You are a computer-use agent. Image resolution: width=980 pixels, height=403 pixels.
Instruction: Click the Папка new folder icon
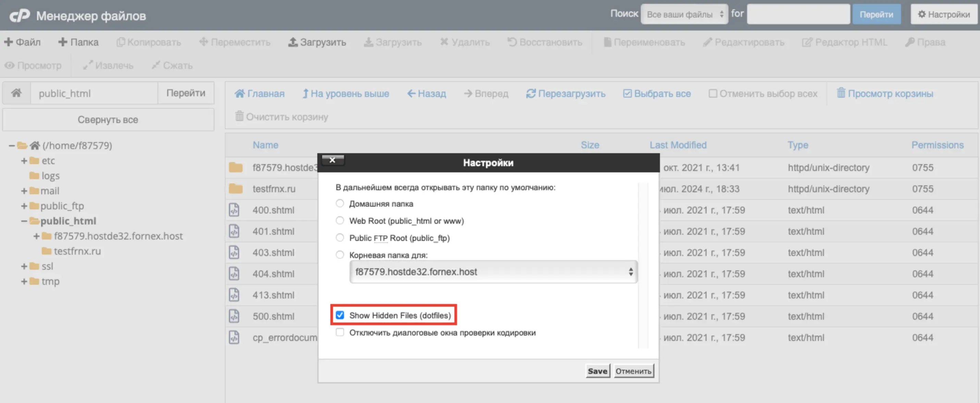pos(62,42)
